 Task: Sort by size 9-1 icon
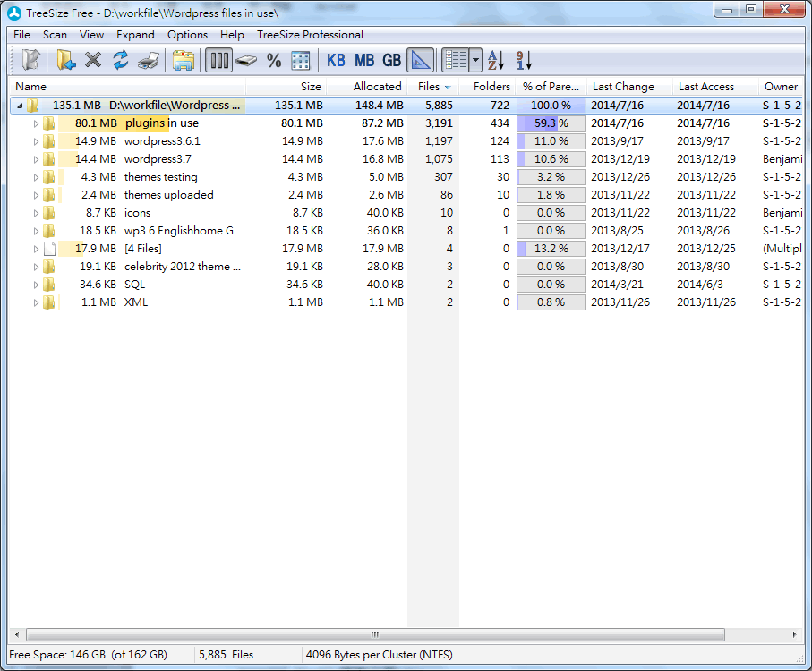(524, 60)
